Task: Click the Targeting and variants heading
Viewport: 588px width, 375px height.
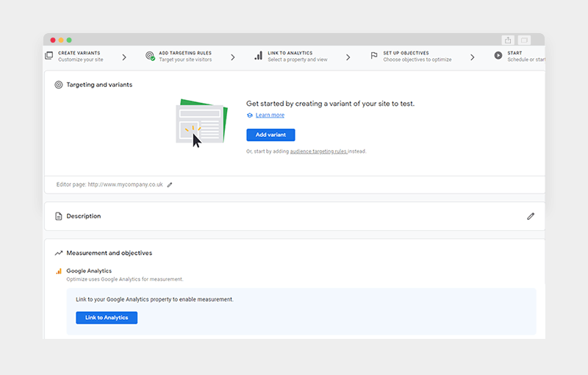Action: 99,85
